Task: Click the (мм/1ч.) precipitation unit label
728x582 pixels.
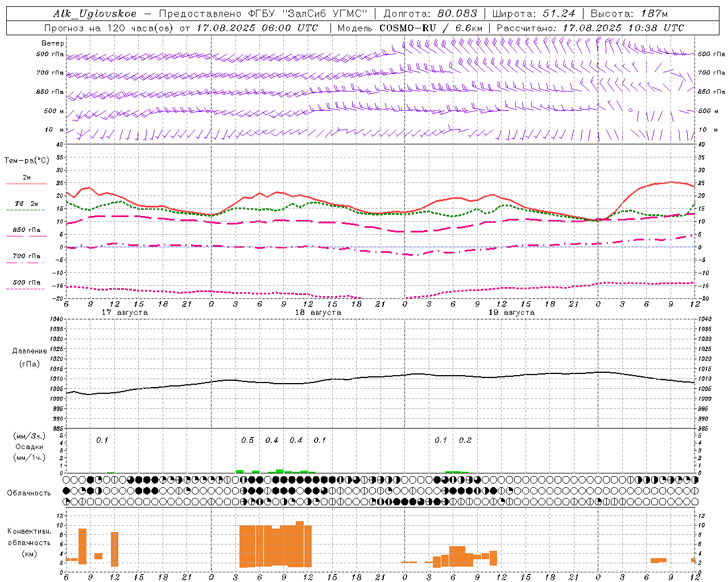Action: pyautogui.click(x=30, y=458)
